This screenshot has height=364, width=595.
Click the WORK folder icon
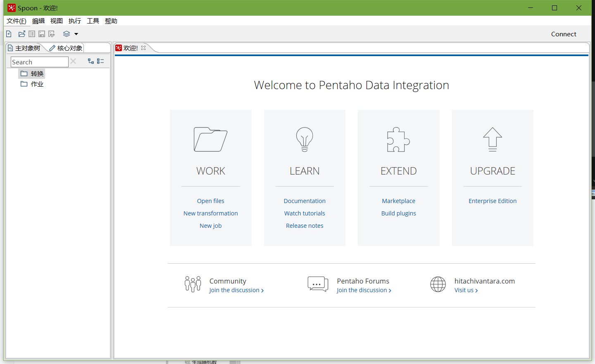(210, 139)
